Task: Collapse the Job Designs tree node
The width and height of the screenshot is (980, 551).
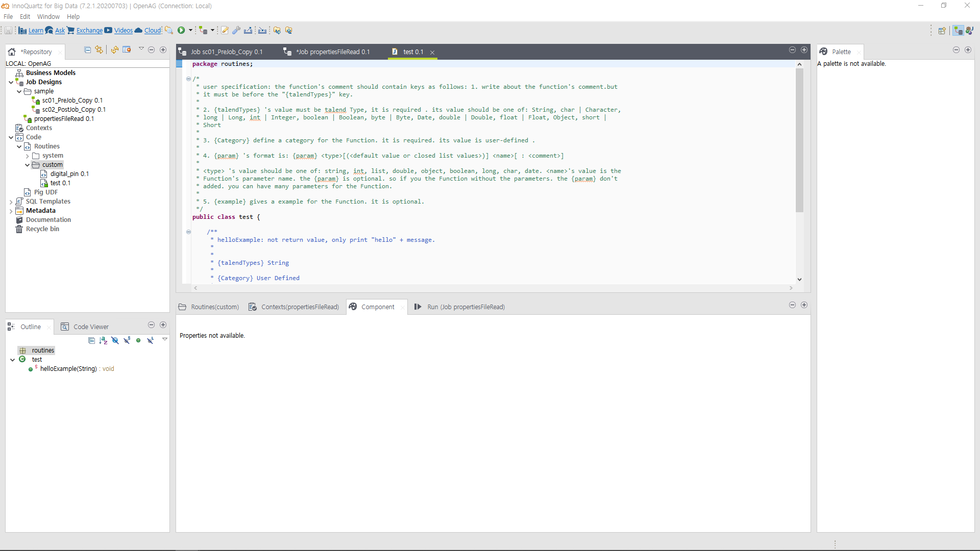Action: tap(11, 82)
